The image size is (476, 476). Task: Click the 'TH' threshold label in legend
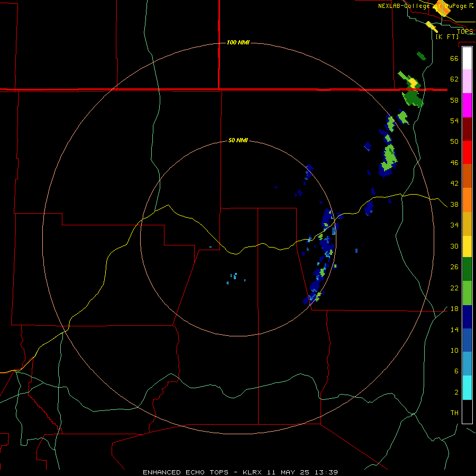(x=454, y=413)
